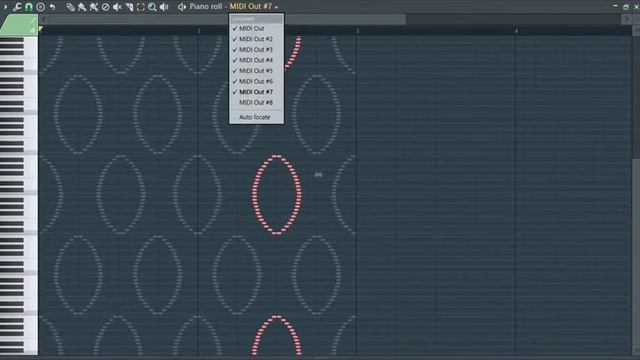The height and width of the screenshot is (360, 640).
Task: Select MIDI Out #6 from menu
Action: [x=256, y=82]
